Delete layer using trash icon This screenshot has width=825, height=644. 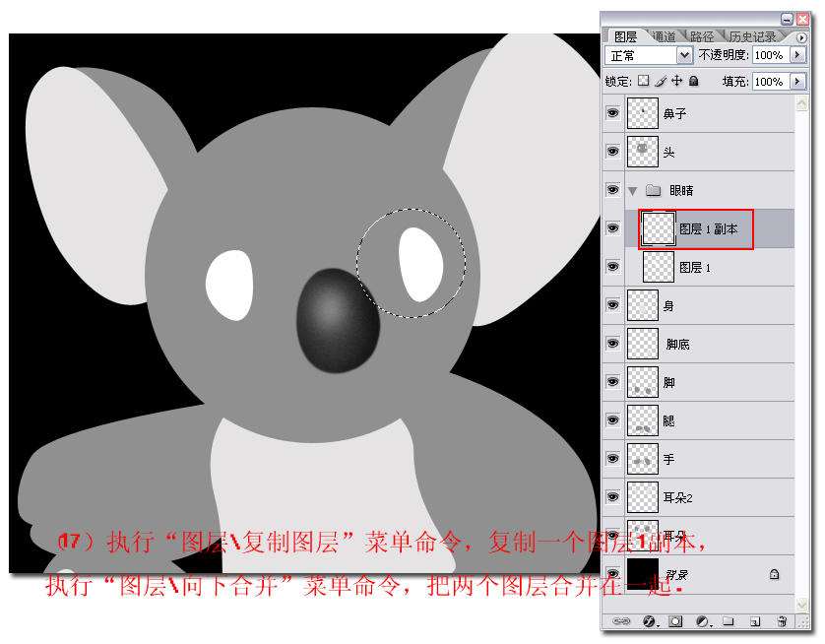[782, 621]
